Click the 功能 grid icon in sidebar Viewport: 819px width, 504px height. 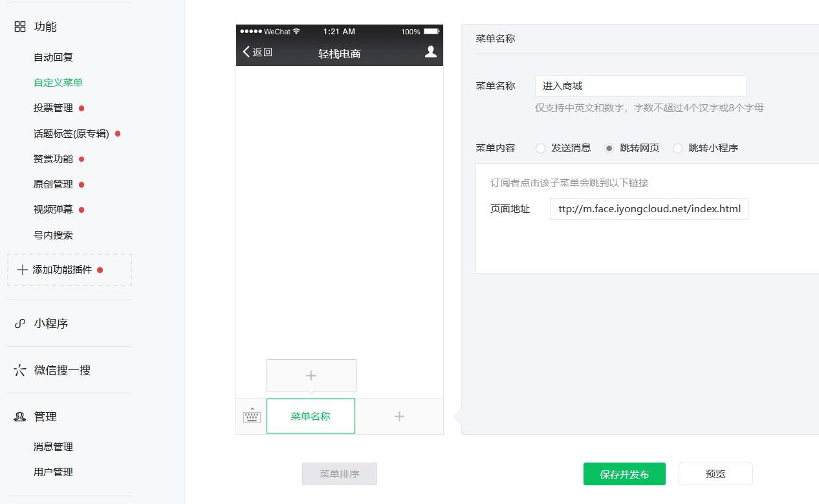20,27
